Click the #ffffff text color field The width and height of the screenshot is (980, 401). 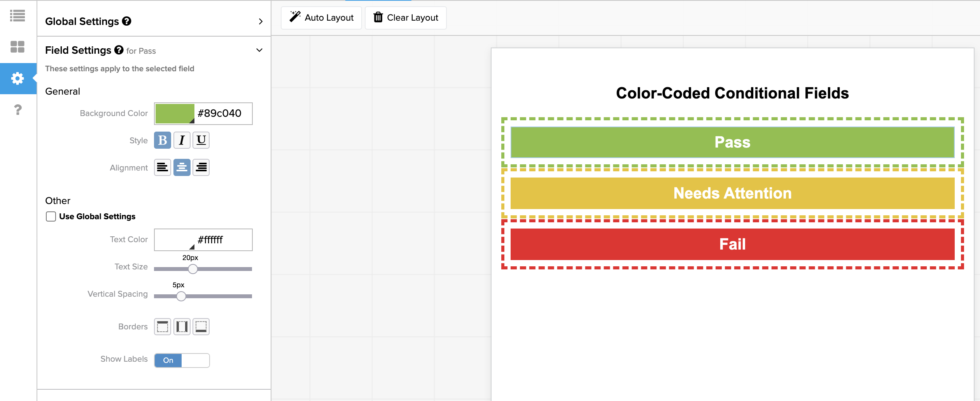223,240
